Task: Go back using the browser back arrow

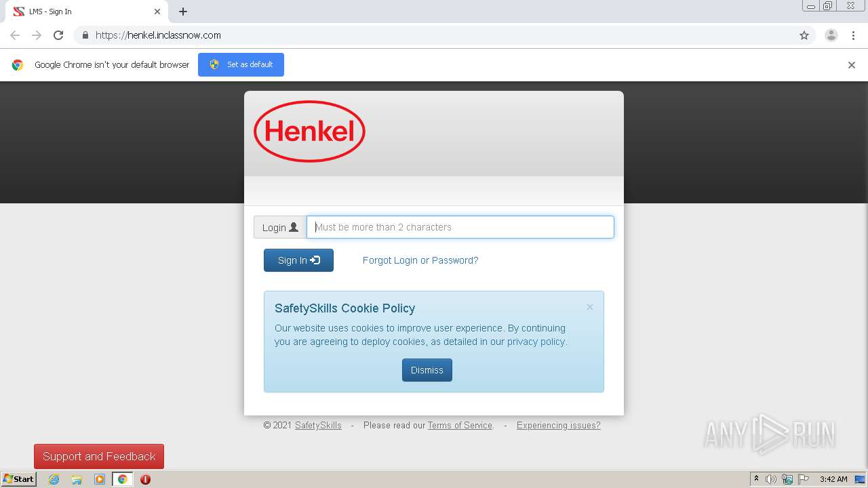Action: tap(15, 35)
